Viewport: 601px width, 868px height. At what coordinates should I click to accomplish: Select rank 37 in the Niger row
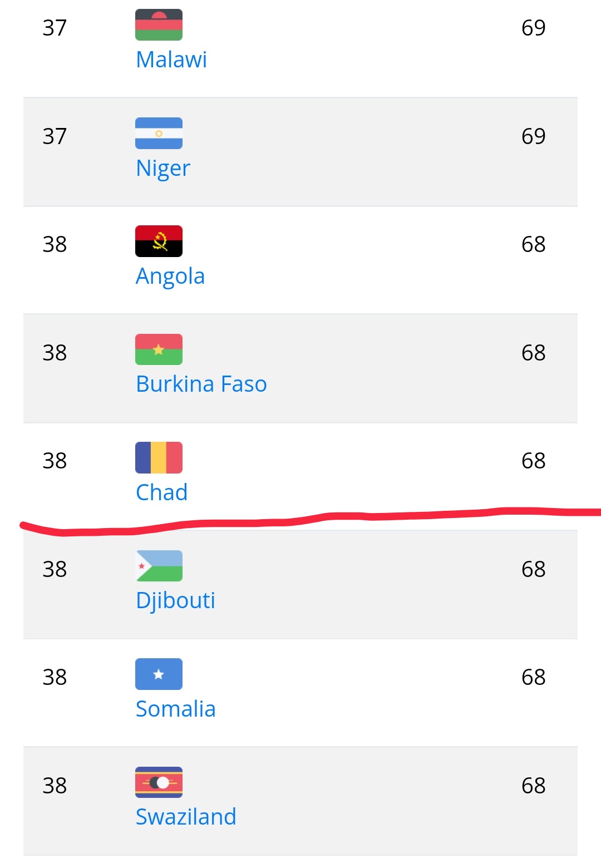55,136
